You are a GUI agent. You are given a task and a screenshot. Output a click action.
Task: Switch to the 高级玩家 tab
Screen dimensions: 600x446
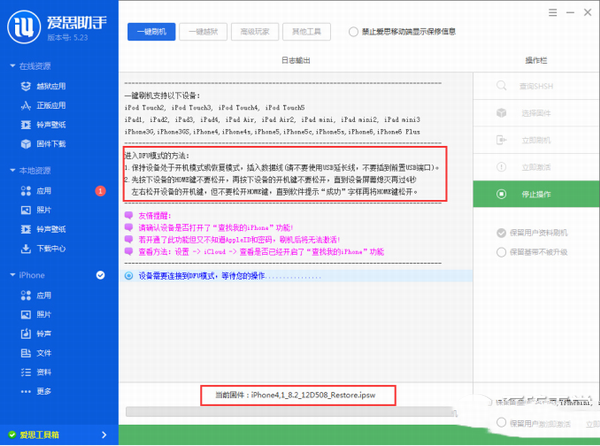255,32
